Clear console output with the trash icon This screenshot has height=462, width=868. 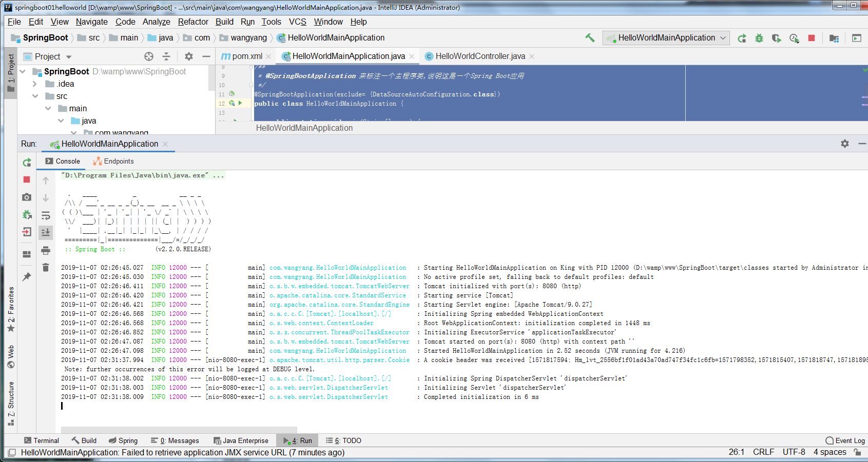pos(46,267)
